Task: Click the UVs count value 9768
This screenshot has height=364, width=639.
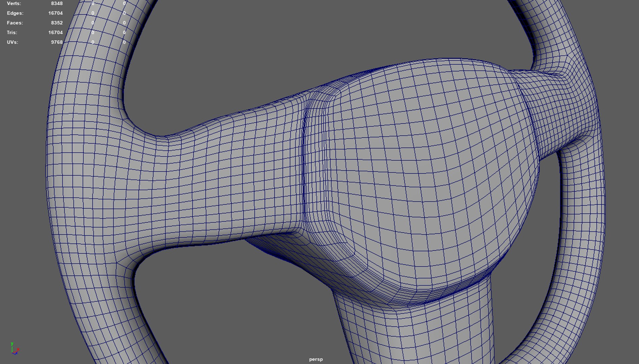Action: point(57,42)
